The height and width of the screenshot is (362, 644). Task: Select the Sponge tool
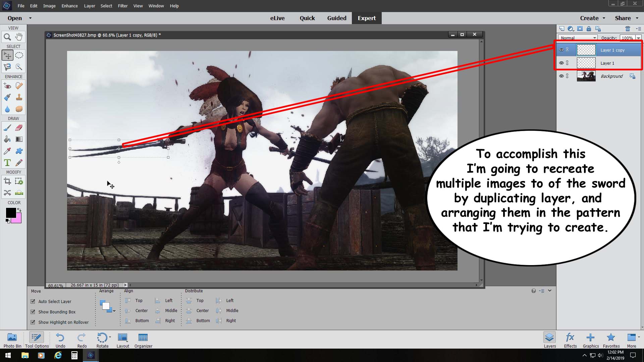click(x=19, y=109)
